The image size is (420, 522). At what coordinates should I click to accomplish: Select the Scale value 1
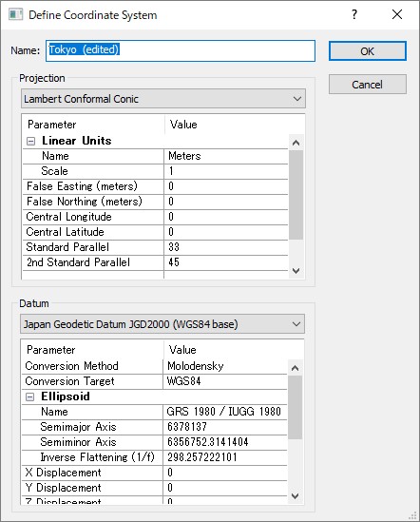tap(226, 171)
